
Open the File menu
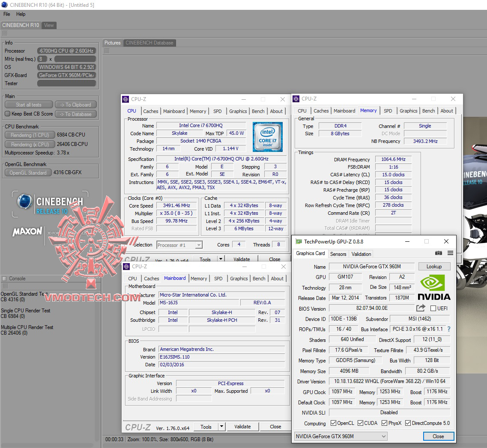6,14
